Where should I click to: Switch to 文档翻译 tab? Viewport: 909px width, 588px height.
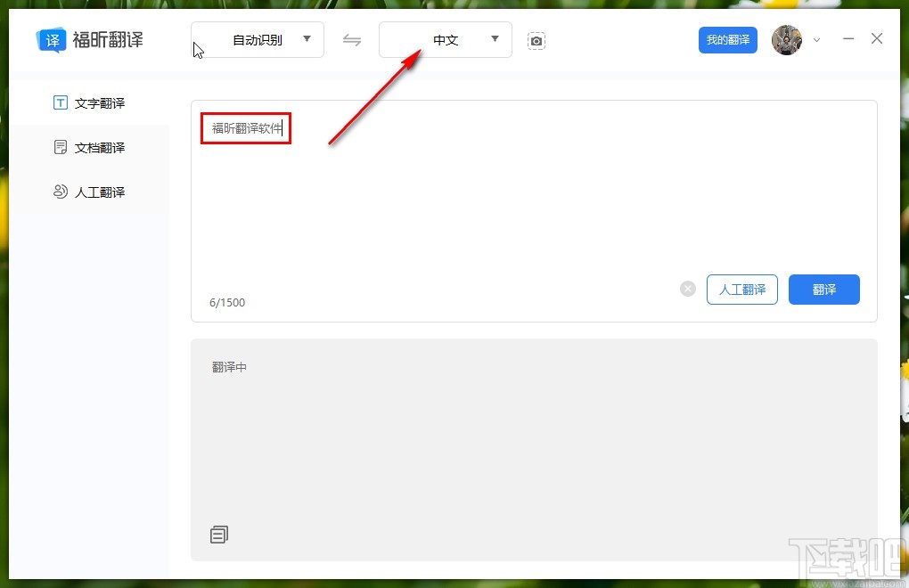[x=89, y=148]
